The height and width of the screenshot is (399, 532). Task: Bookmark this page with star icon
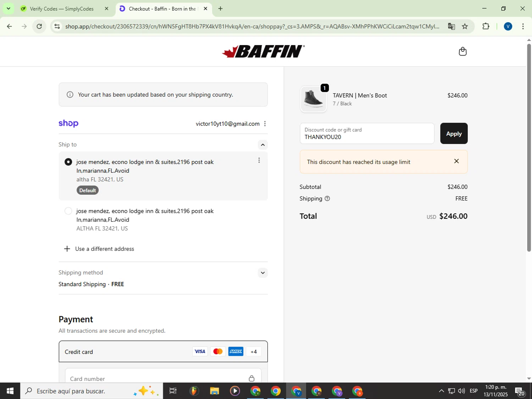click(465, 26)
